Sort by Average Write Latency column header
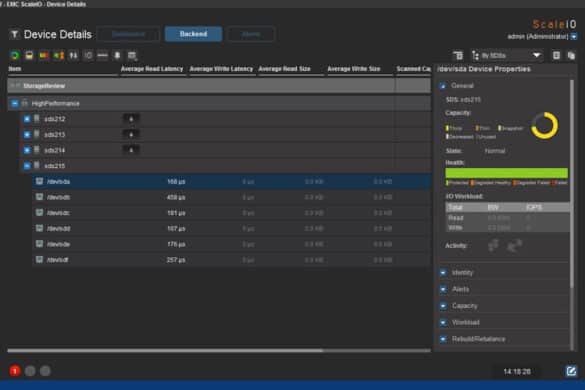585x390 pixels. [x=221, y=69]
